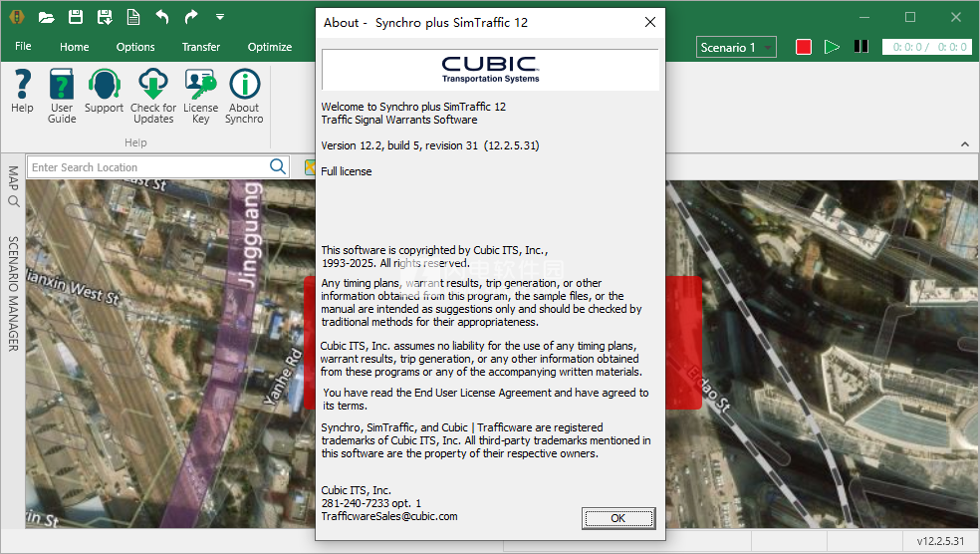Click the Yanhe Rd label on map

click(283, 377)
